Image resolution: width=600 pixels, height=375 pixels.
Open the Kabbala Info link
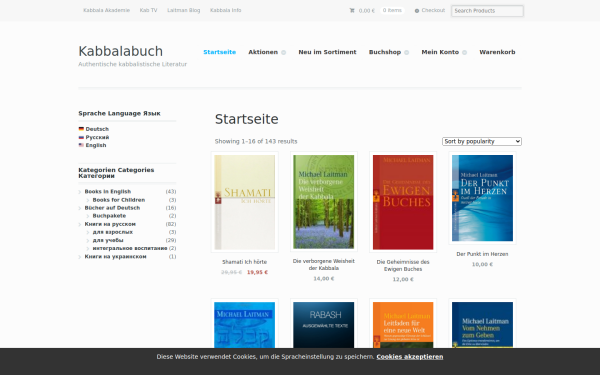(x=225, y=10)
